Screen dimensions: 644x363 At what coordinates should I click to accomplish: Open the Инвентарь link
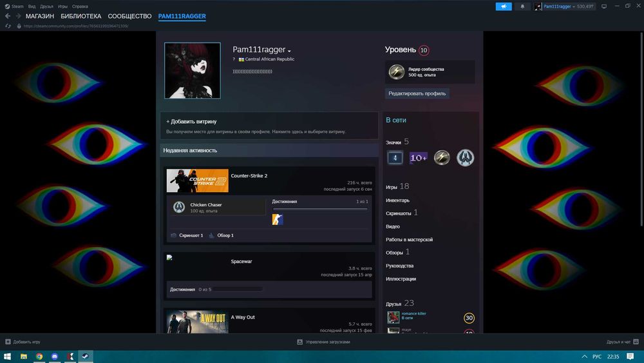click(397, 201)
